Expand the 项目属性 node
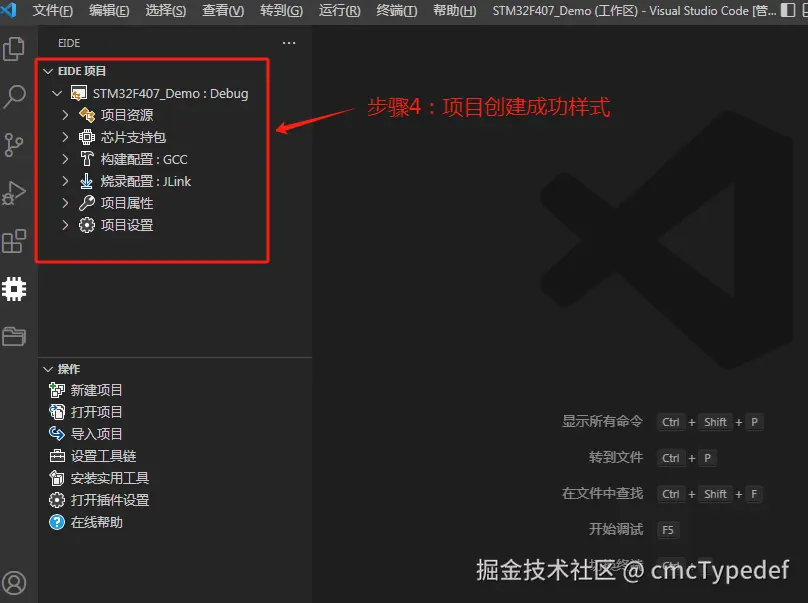Viewport: 808px width, 603px height. click(x=65, y=203)
